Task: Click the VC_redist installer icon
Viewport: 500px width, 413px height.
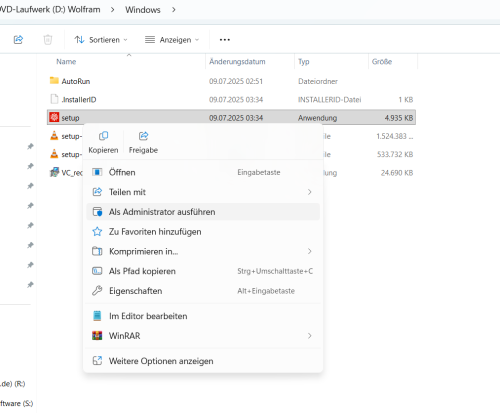Action: (54, 172)
